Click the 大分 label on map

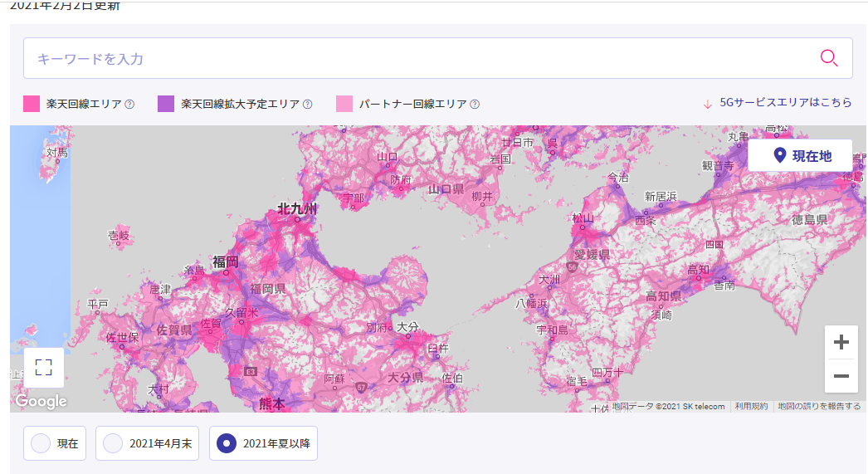tap(407, 327)
